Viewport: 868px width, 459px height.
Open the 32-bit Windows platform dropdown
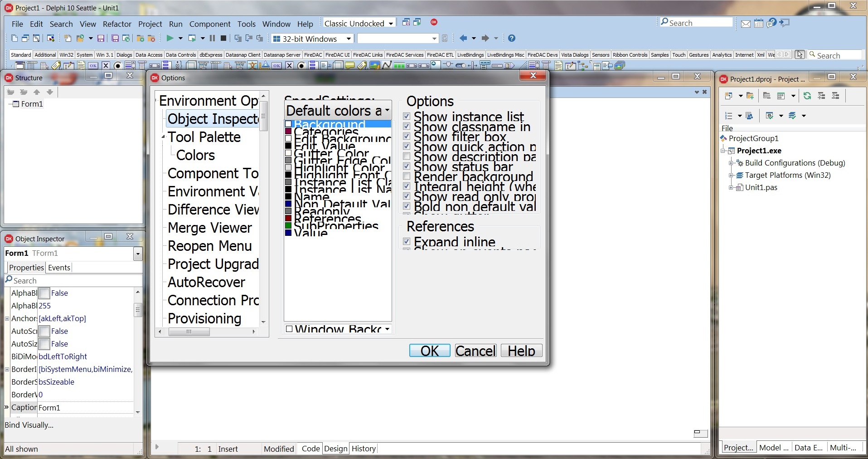(349, 39)
